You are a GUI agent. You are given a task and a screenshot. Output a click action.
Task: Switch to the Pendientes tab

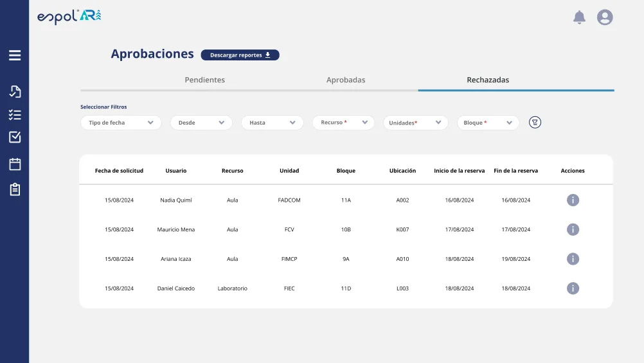[x=204, y=80]
